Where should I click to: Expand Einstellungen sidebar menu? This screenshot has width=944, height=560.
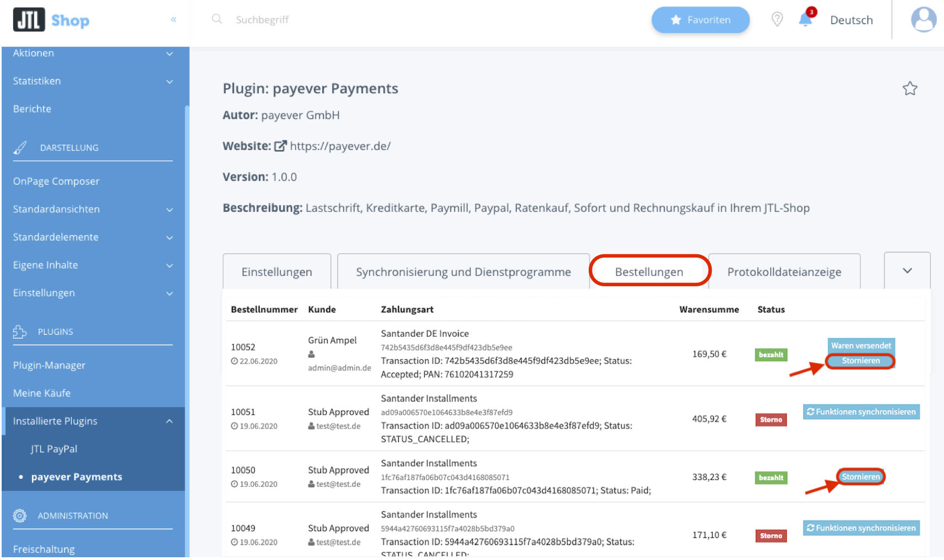coord(93,293)
